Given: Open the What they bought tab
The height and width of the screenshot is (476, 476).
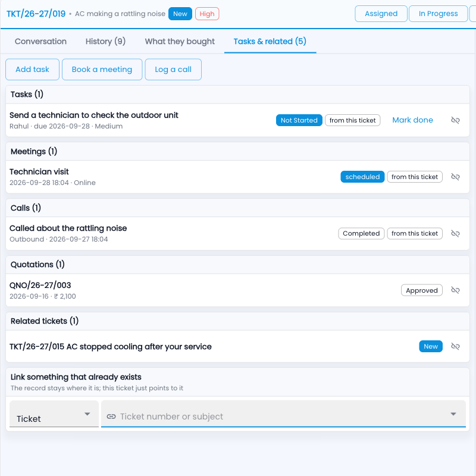Looking at the screenshot, I should coord(180,41).
